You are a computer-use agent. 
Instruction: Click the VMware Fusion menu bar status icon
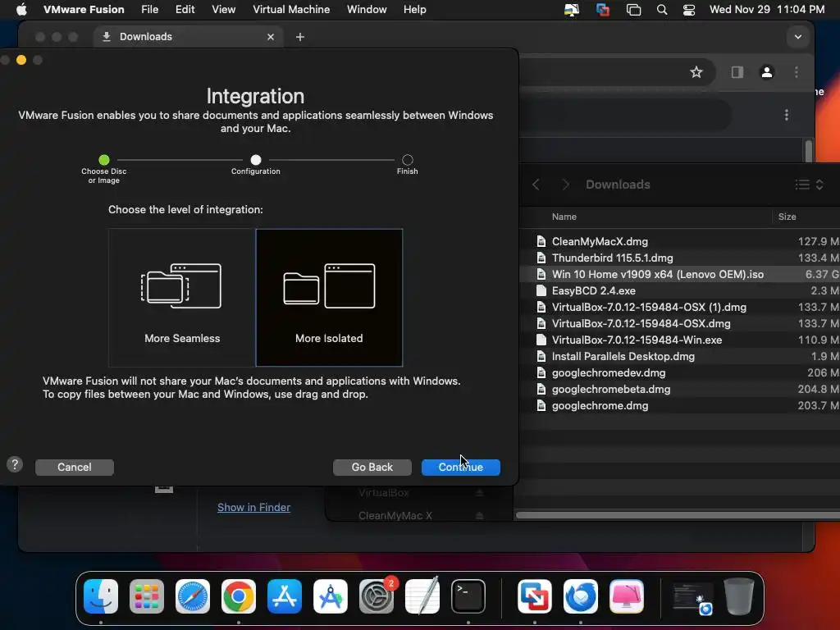click(603, 10)
